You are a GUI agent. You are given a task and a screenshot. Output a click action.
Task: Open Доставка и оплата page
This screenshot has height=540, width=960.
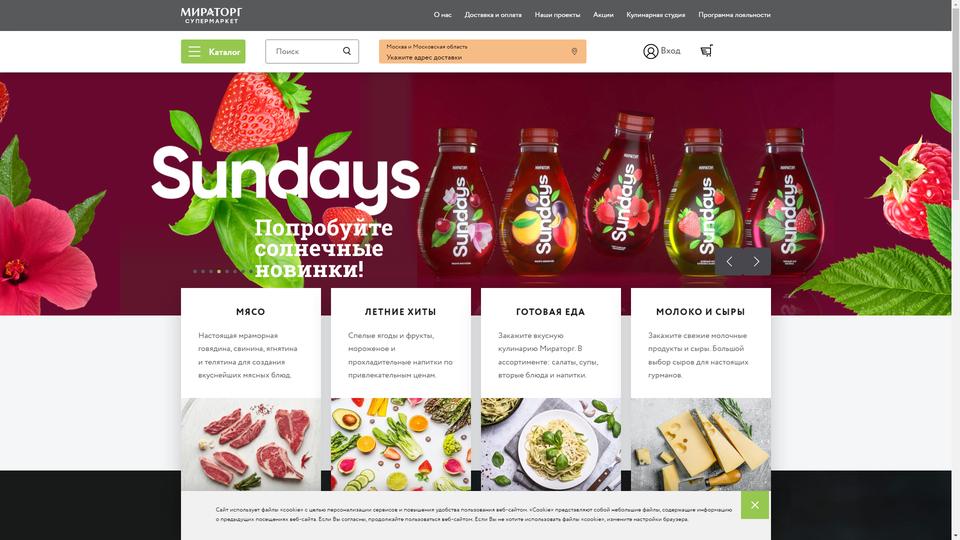[493, 15]
